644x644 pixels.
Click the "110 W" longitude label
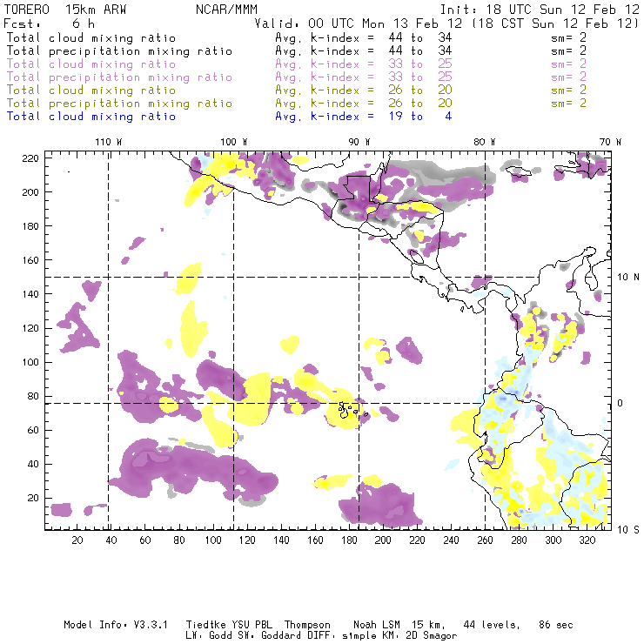pos(109,142)
